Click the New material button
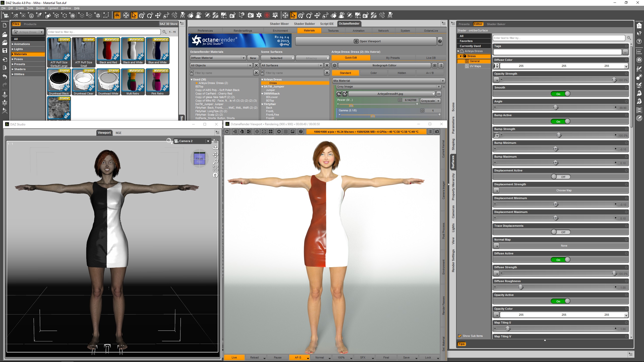This screenshot has width=644, height=362. pyautogui.click(x=253, y=58)
